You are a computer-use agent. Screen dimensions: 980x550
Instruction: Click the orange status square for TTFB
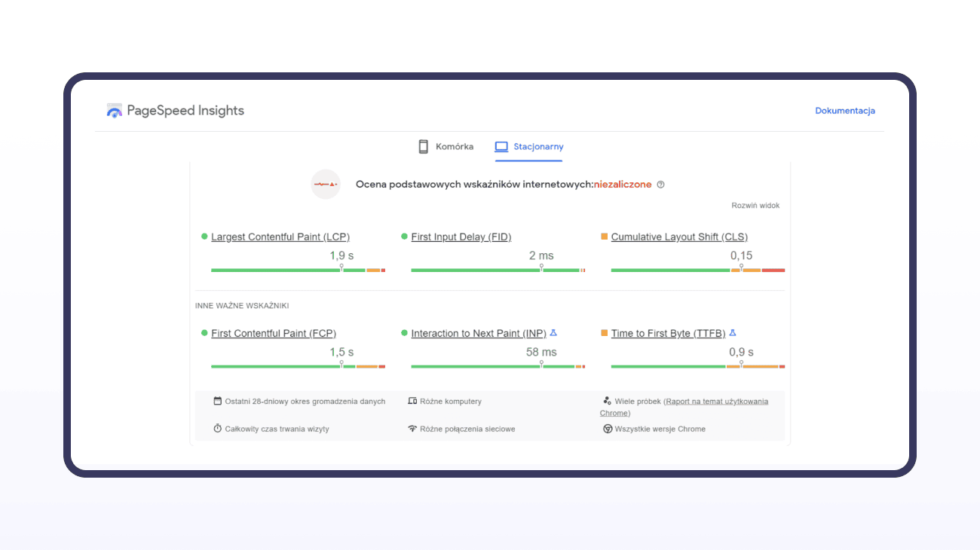point(604,332)
